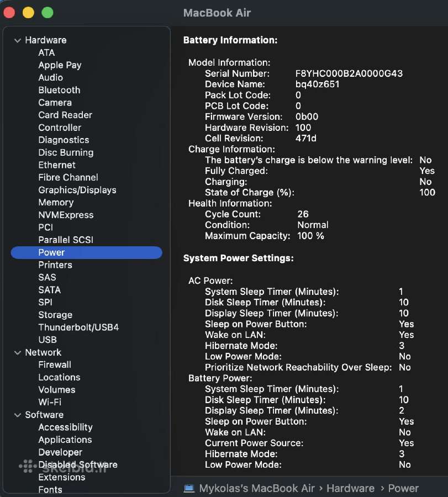Click Mykolas's MacBook Air in path bar

pos(257,489)
